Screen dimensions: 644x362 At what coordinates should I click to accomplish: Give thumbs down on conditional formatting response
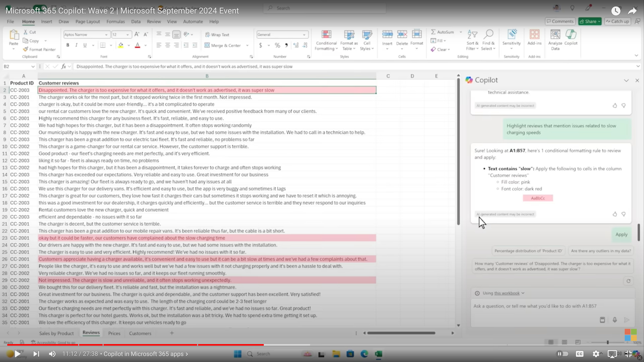[x=623, y=214]
